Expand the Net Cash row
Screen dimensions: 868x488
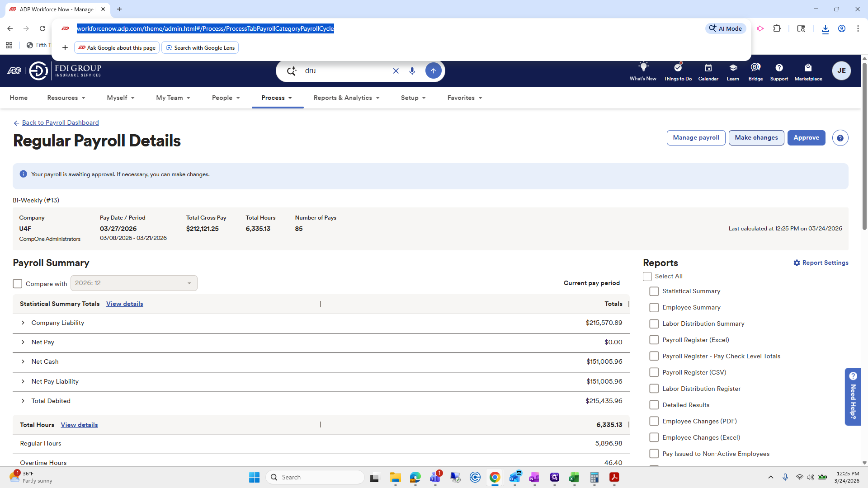[23, 361]
